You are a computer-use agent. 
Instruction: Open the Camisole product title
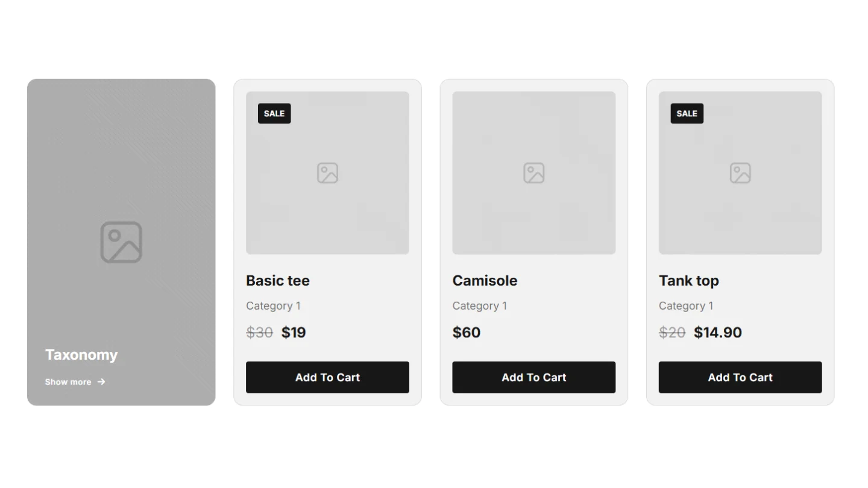coord(485,281)
